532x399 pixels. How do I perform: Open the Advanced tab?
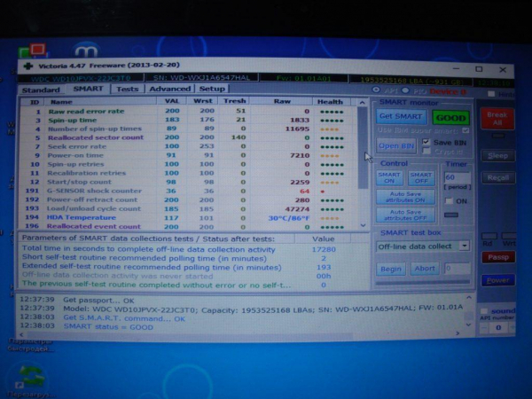point(169,89)
